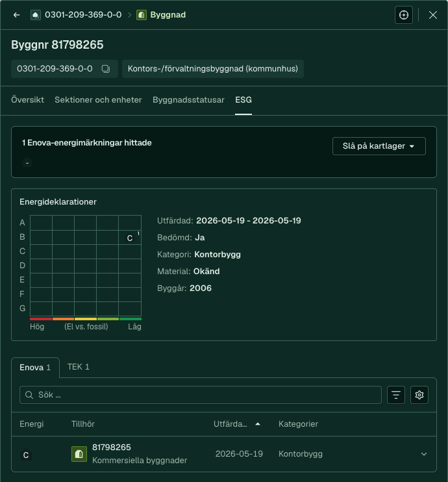Click the energy grid row label G
Screen dimensions: 448x482
tap(23, 309)
